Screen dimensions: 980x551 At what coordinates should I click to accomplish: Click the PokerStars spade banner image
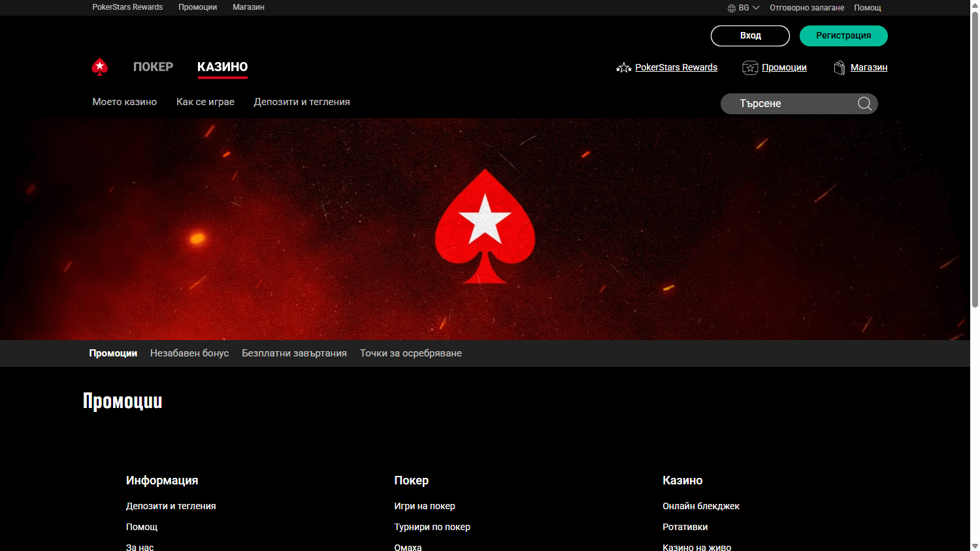coord(485,228)
